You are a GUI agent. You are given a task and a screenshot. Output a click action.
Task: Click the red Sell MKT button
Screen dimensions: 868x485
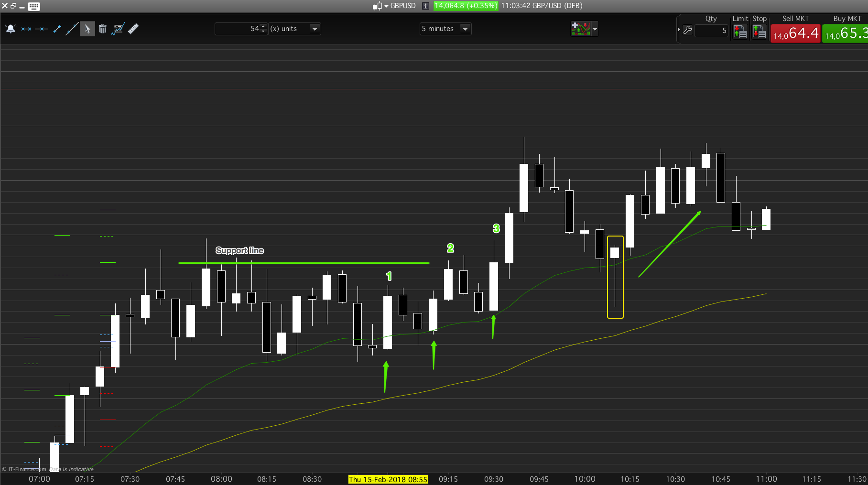(795, 33)
